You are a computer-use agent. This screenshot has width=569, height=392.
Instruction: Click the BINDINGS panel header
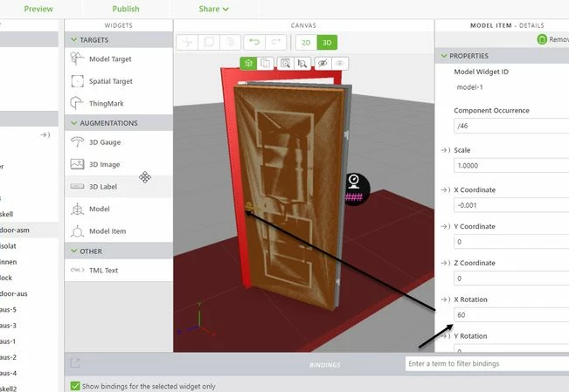[x=325, y=365]
